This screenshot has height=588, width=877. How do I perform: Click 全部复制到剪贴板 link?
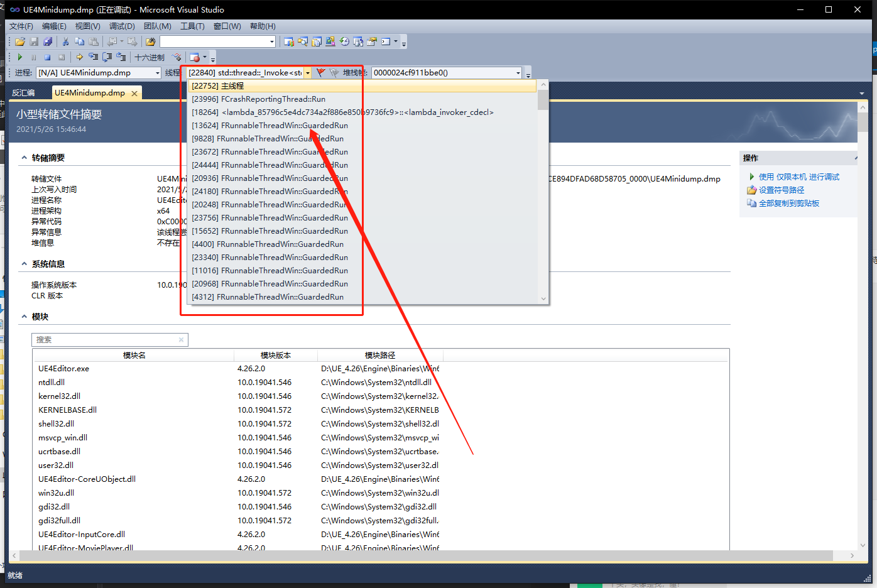pos(789,203)
